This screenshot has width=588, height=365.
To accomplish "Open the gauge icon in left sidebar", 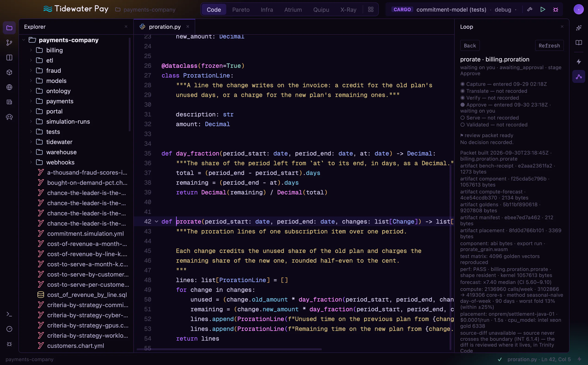I will [9, 329].
